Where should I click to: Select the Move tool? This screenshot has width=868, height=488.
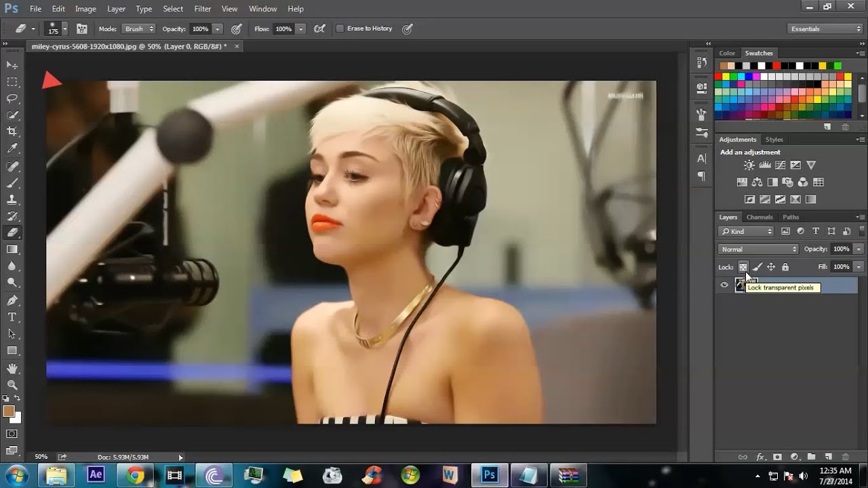tap(12, 65)
